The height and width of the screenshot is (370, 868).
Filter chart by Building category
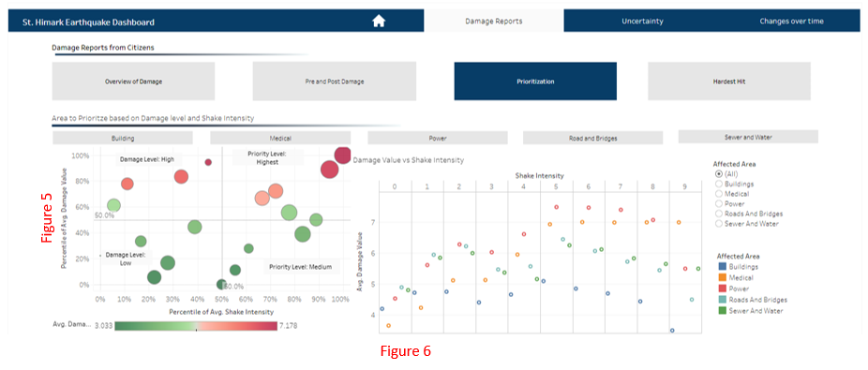click(123, 139)
